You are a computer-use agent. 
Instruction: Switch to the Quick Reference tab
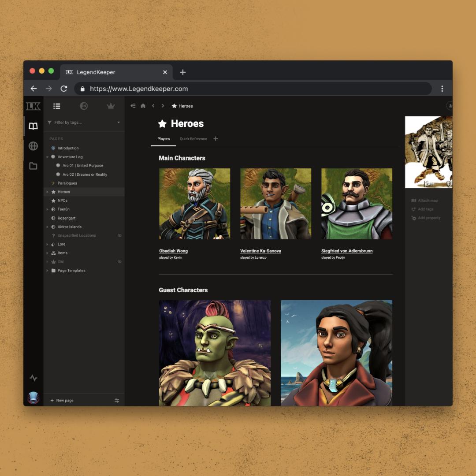point(193,139)
